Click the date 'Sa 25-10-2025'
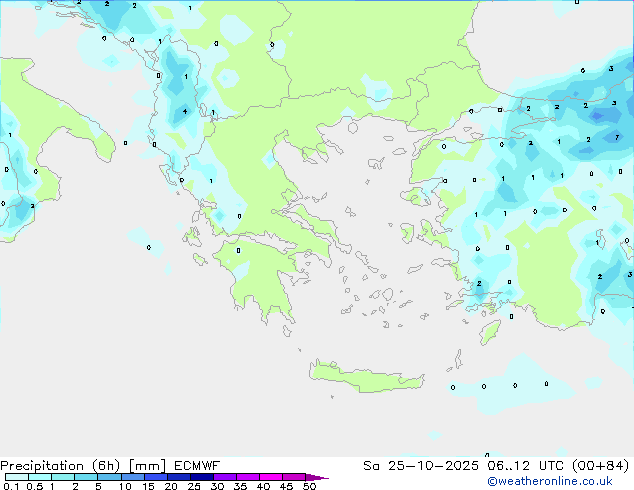Screen dimensions: 634x490 coord(421,466)
